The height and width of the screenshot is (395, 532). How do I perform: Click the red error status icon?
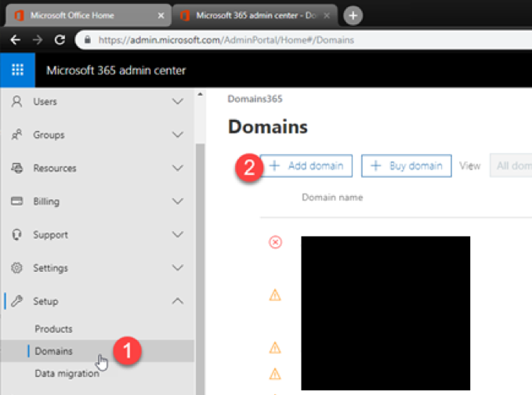click(x=275, y=242)
